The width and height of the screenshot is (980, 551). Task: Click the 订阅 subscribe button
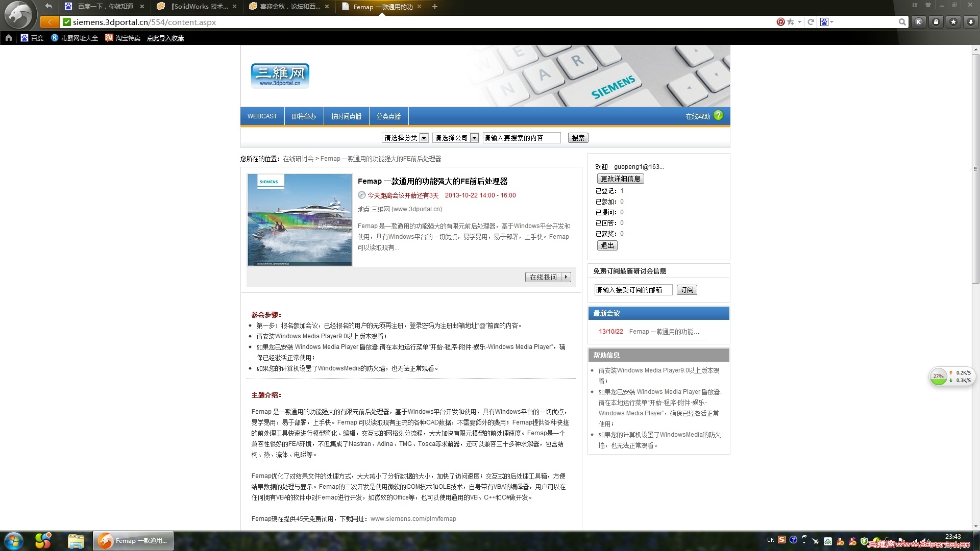687,290
